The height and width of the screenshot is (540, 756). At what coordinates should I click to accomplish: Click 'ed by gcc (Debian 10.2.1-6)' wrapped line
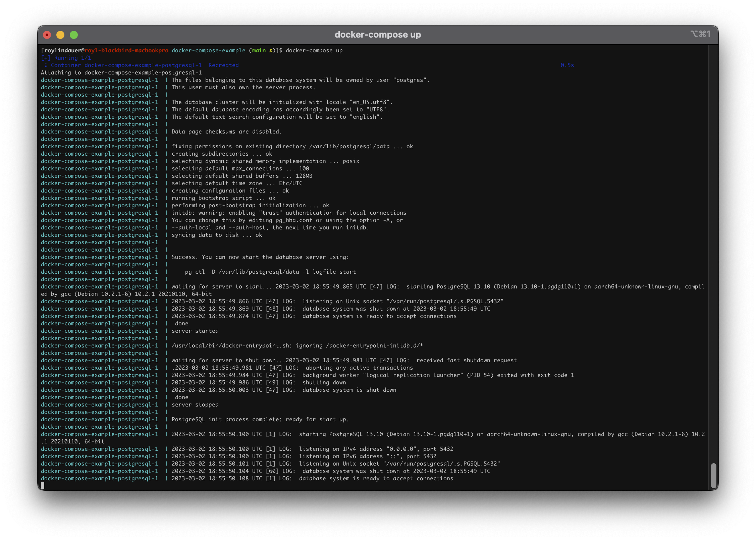pos(126,294)
